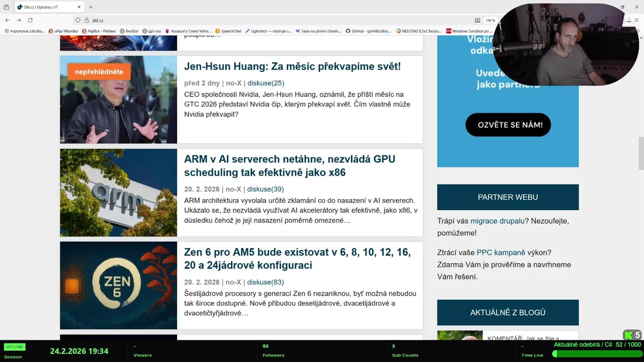Click the OFFLINE session status badge
The width and height of the screenshot is (644, 362).
coord(15,347)
